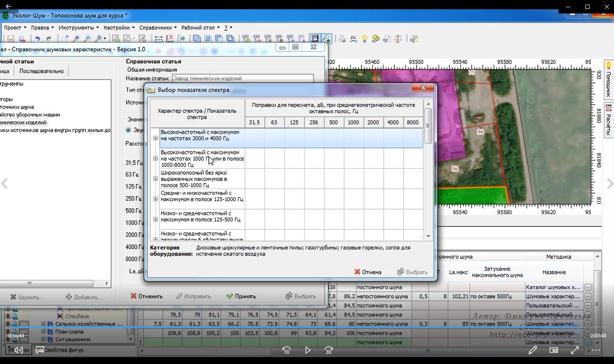Toggle the video volume speaker icon
Image resolution: width=614 pixels, height=364 pixels.
19,350
